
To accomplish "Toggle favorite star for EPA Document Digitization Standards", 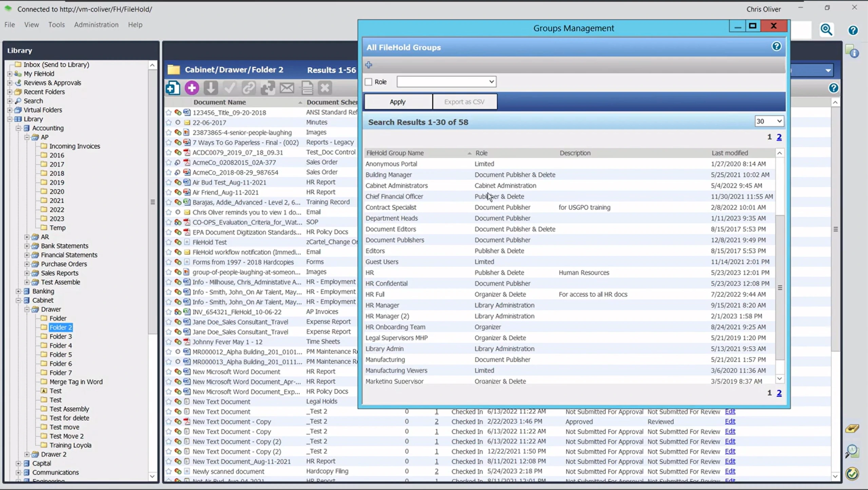I will point(169,232).
